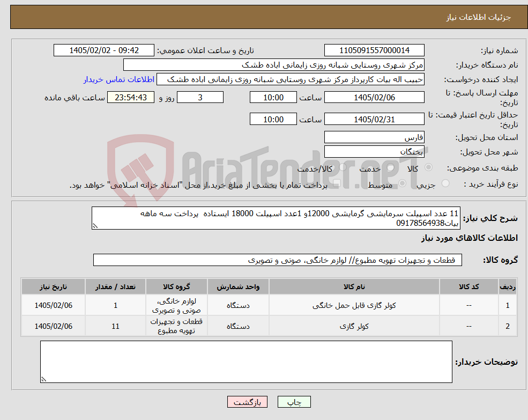Select the کالا/خدمت radio button

[343, 167]
